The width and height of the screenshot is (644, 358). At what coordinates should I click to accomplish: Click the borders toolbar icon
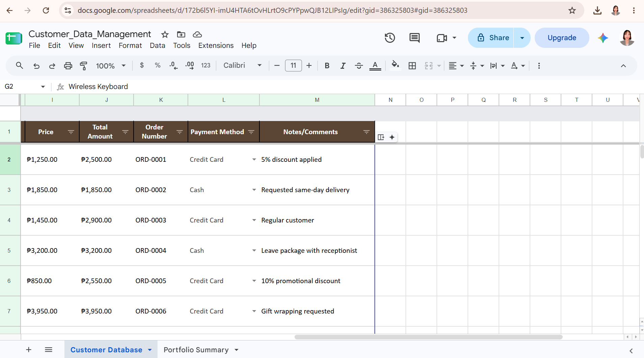(x=412, y=66)
